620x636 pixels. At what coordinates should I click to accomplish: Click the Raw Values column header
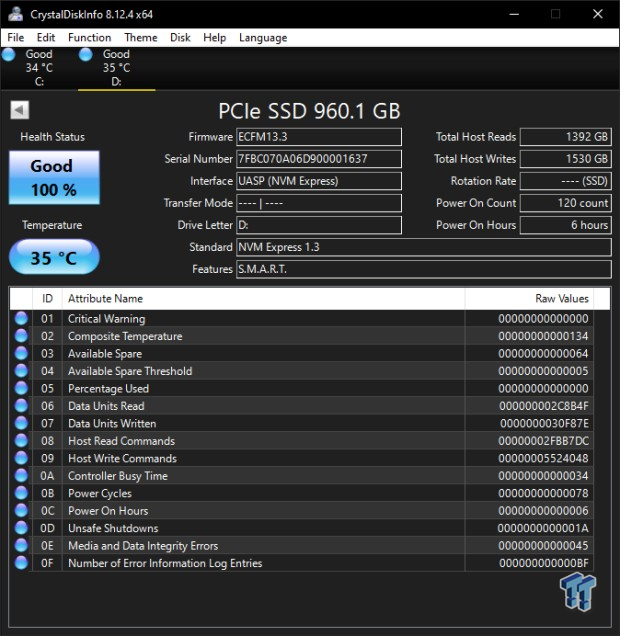529,299
